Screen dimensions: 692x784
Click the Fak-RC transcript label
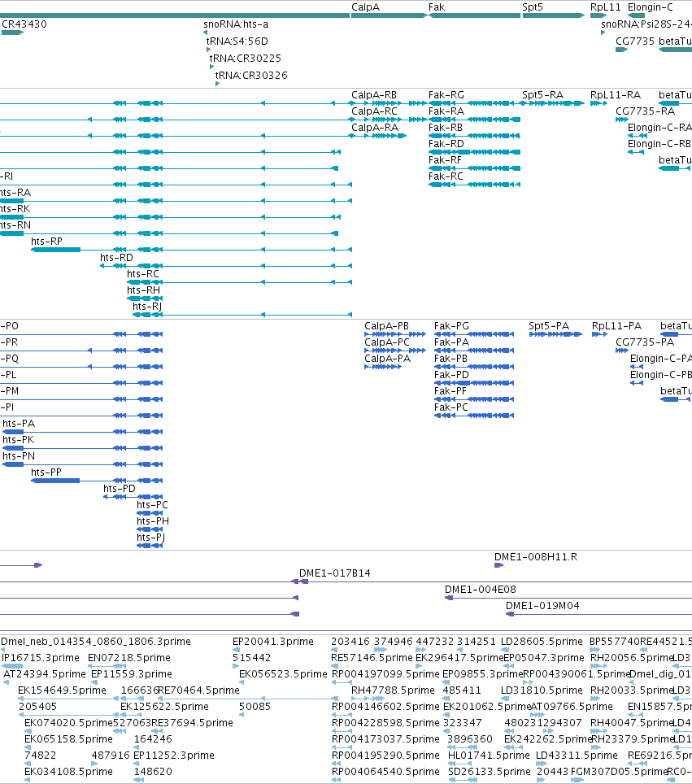click(x=446, y=176)
